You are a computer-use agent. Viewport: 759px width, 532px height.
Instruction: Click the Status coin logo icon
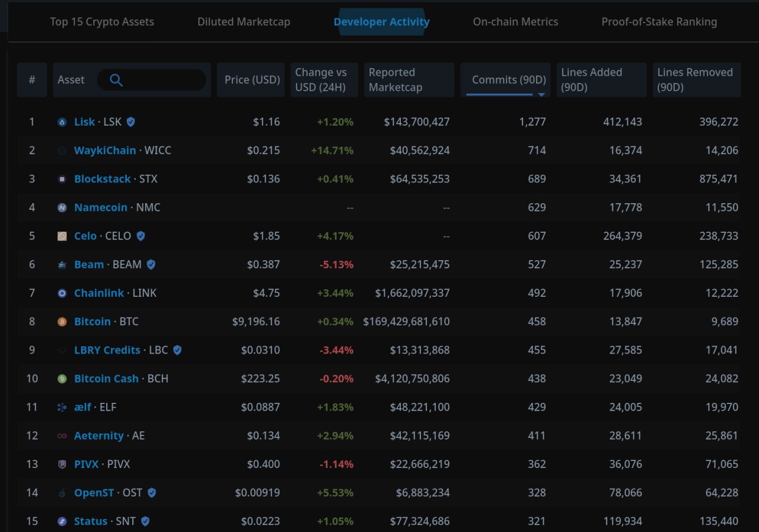pyautogui.click(x=62, y=521)
